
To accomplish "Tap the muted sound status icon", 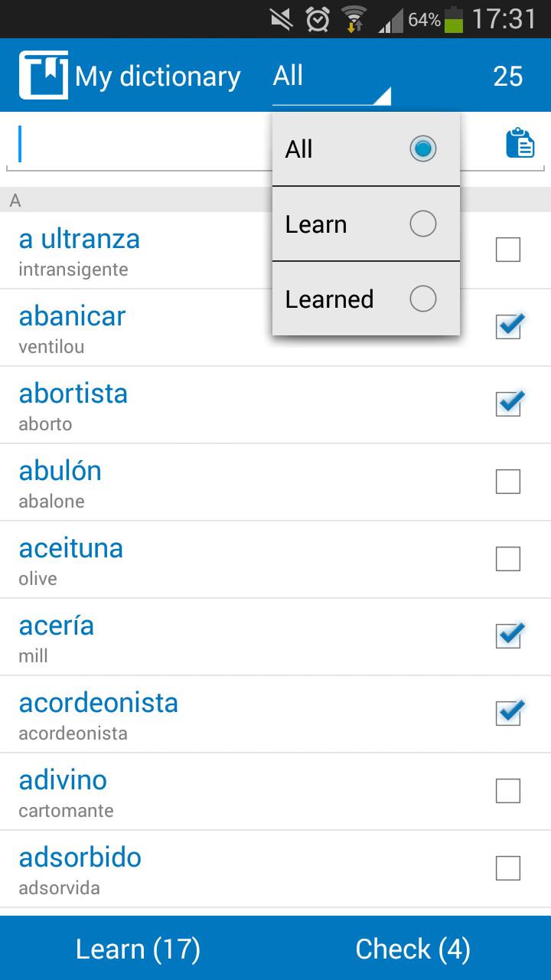I will [282, 19].
